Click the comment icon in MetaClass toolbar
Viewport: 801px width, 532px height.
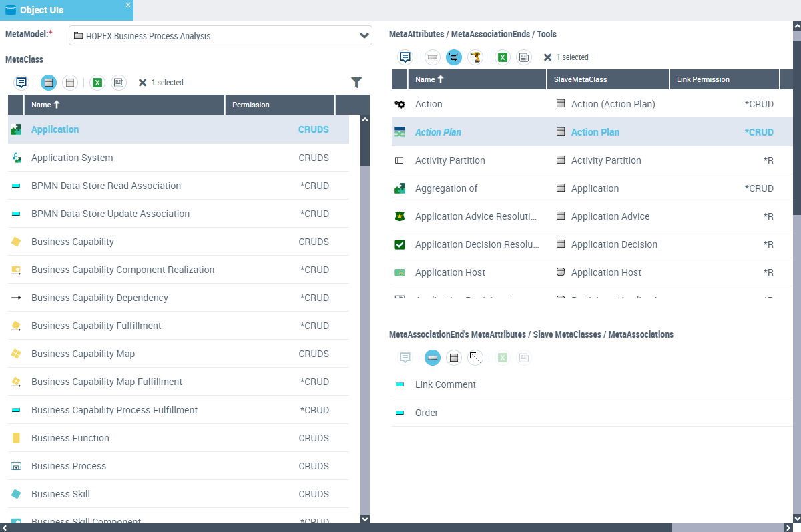[21, 83]
